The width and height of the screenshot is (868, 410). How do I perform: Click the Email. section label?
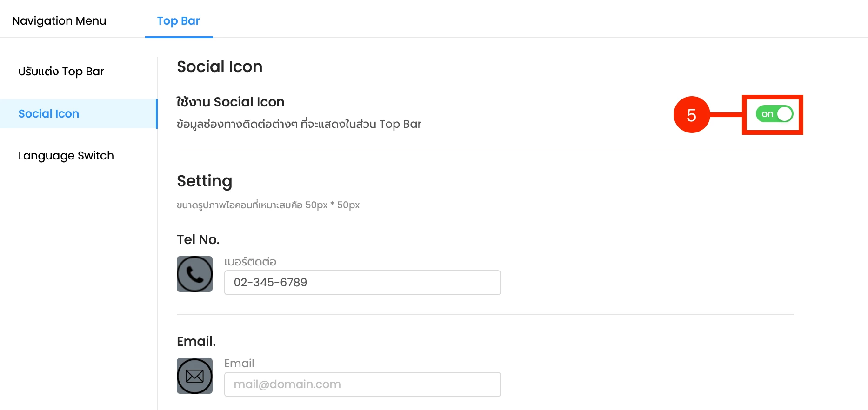click(x=196, y=341)
